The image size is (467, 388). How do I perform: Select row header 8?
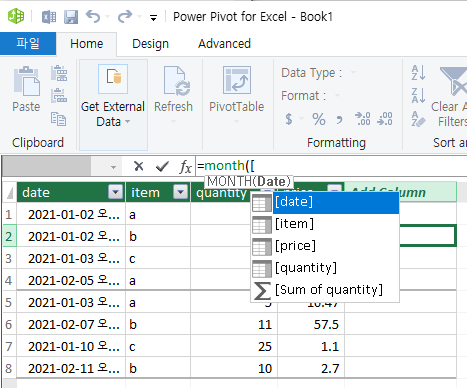(9, 368)
